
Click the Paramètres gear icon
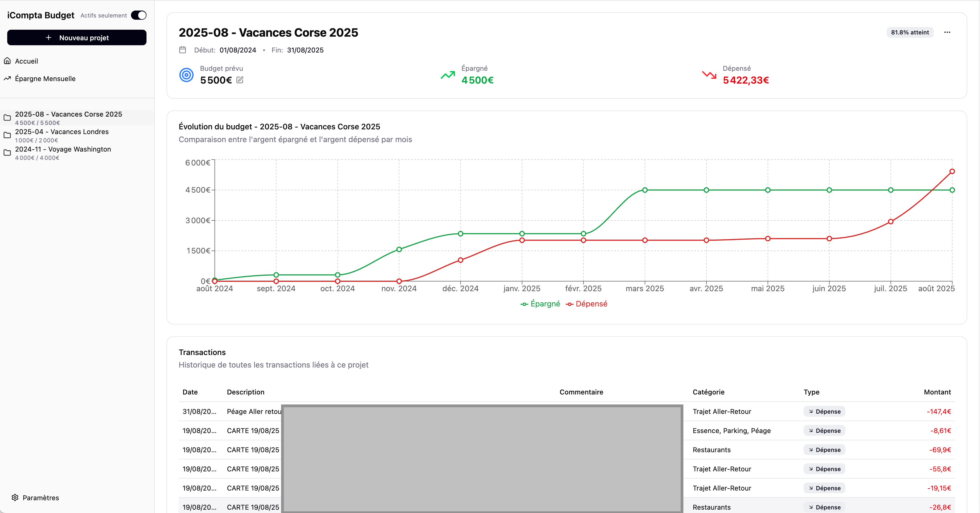[x=15, y=497]
